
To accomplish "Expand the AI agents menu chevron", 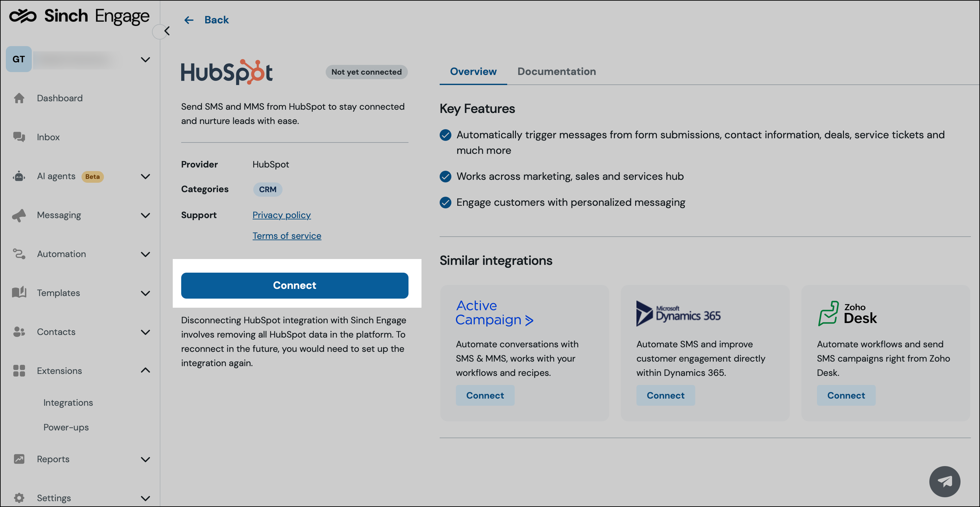I will pos(145,177).
